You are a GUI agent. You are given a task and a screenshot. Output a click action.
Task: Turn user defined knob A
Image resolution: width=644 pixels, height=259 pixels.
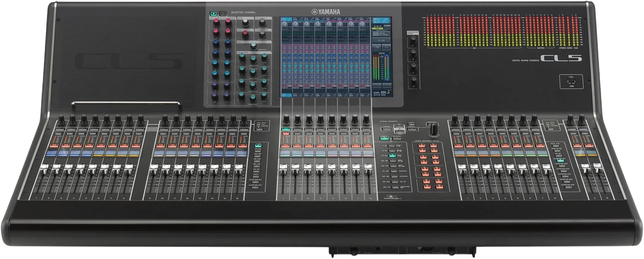click(x=413, y=40)
